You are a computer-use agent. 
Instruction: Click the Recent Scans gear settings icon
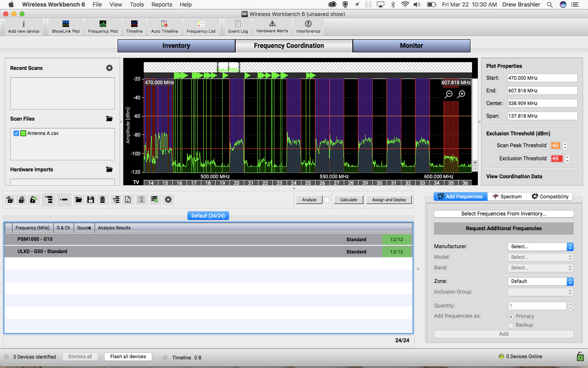109,68
